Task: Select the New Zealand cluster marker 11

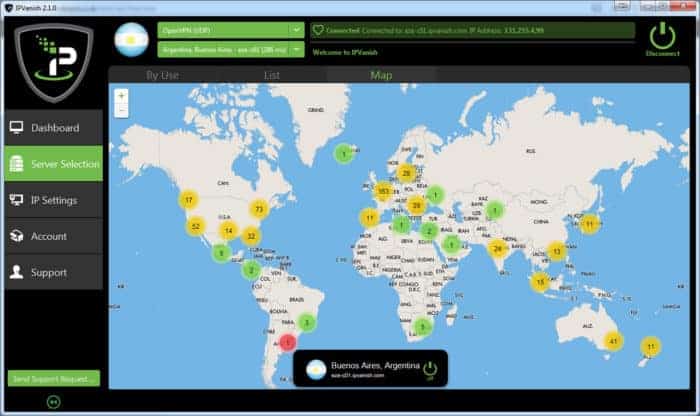Action: tap(650, 346)
